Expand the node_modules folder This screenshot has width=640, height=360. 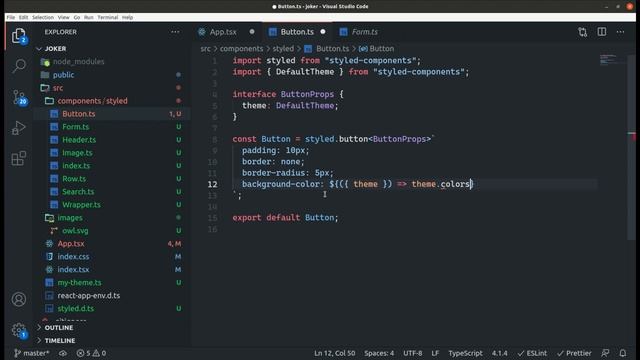[x=112, y=62]
